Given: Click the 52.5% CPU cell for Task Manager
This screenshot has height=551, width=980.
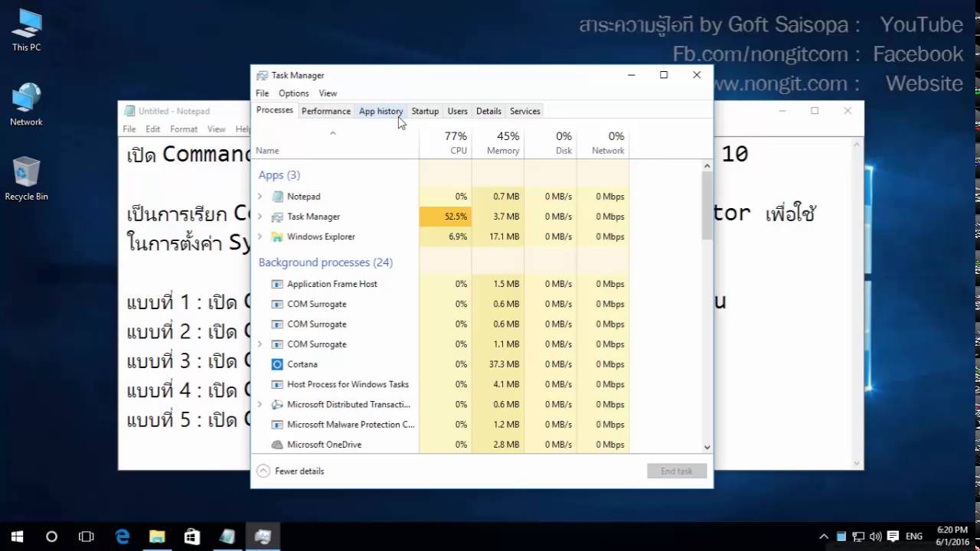Looking at the screenshot, I should pos(446,217).
